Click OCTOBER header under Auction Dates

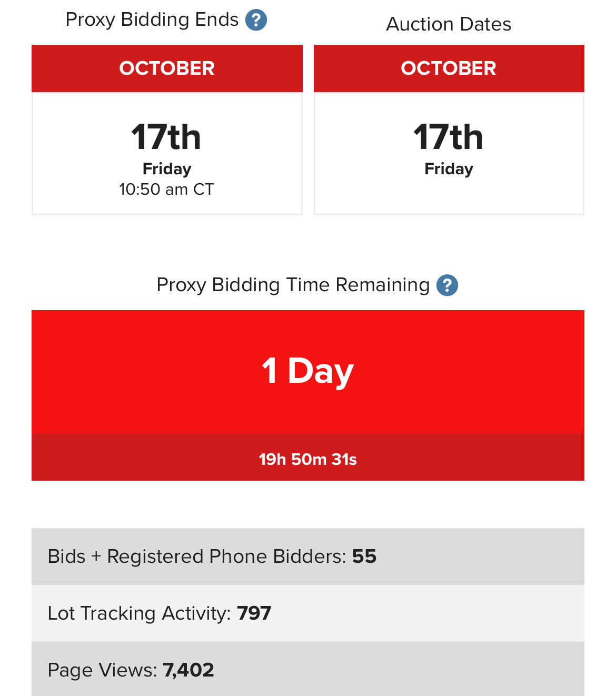click(x=449, y=68)
